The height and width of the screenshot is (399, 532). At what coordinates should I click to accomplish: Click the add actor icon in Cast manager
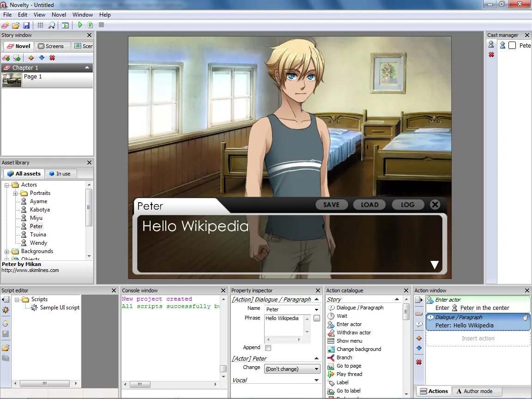[x=491, y=44]
